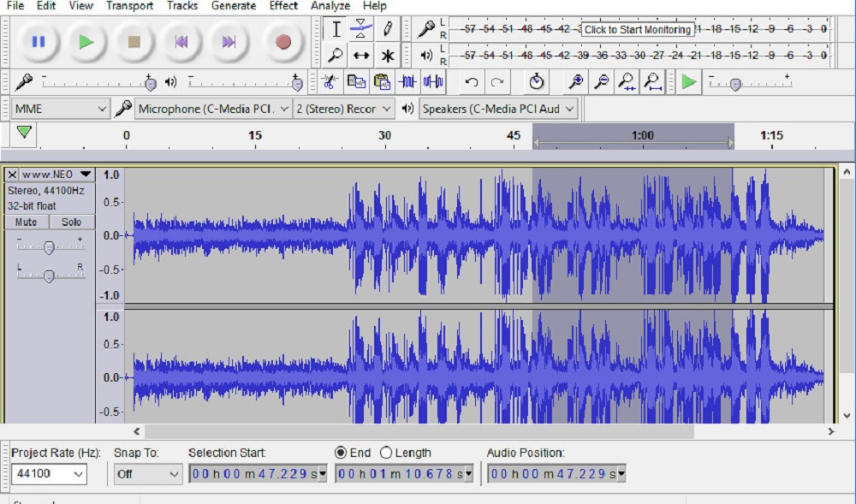Select the Zoom magnifier tool
This screenshot has height=504, width=856.
[336, 55]
